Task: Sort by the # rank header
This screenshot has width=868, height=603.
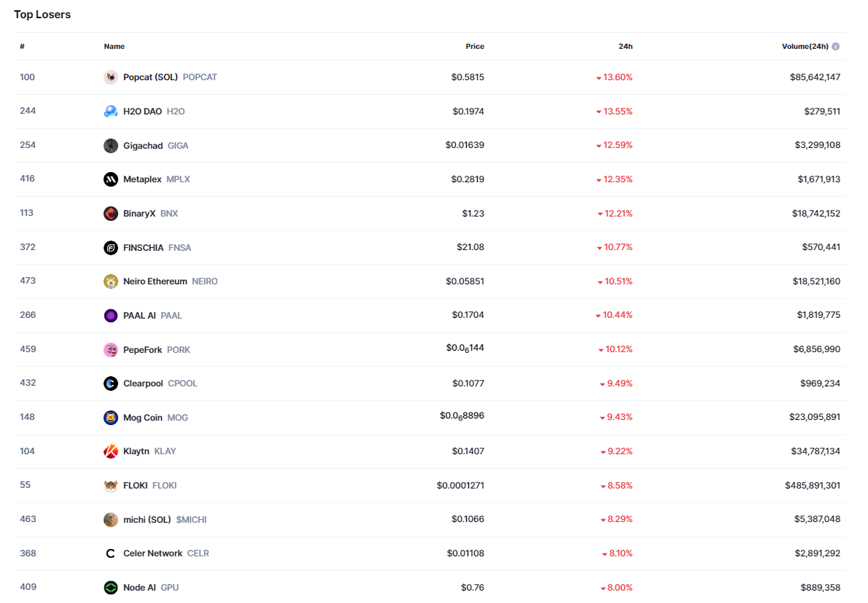Action: point(23,47)
